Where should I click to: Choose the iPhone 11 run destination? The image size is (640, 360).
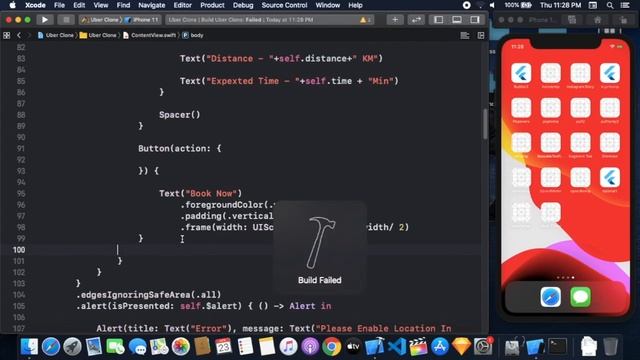click(x=142, y=20)
